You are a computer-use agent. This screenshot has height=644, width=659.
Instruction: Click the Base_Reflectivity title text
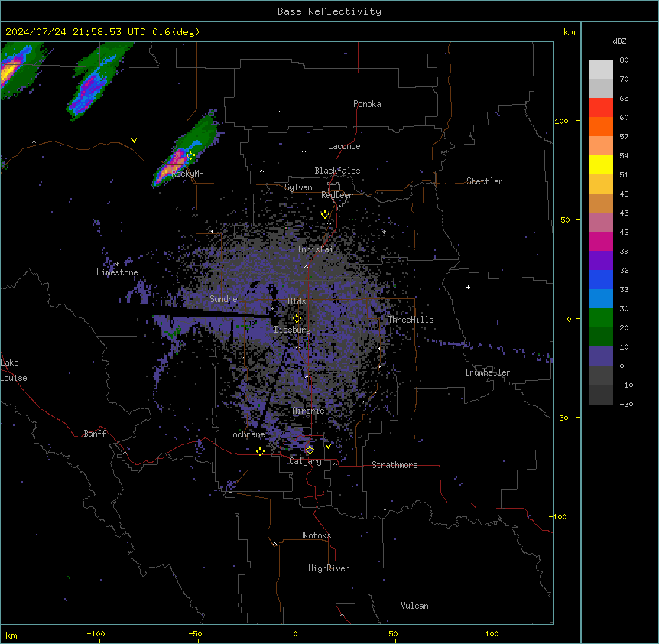(329, 11)
